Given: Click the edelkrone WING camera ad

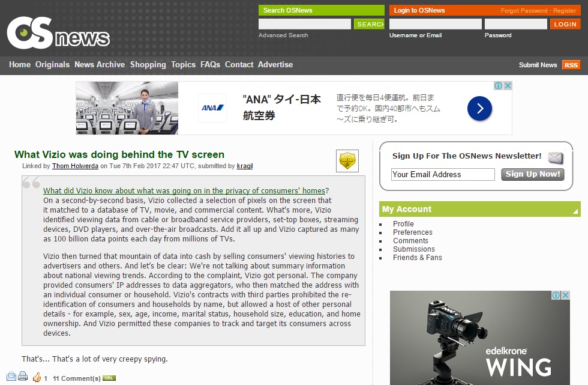Looking at the screenshot, I should pyautogui.click(x=479, y=338).
